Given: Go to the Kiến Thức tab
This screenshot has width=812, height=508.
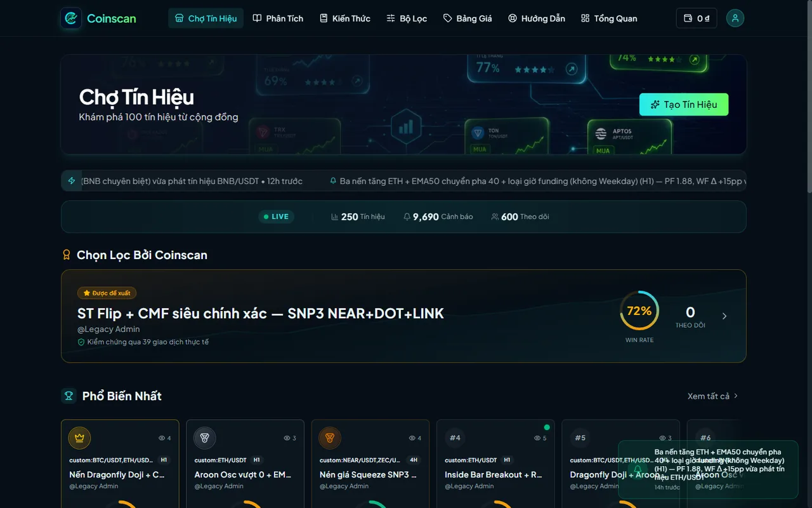Looking at the screenshot, I should tap(345, 18).
